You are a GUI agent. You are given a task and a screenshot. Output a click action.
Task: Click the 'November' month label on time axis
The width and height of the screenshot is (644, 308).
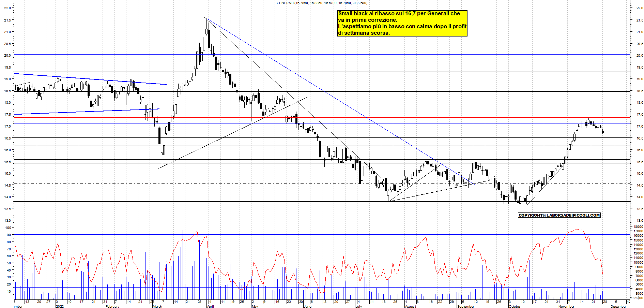[x=566, y=306]
